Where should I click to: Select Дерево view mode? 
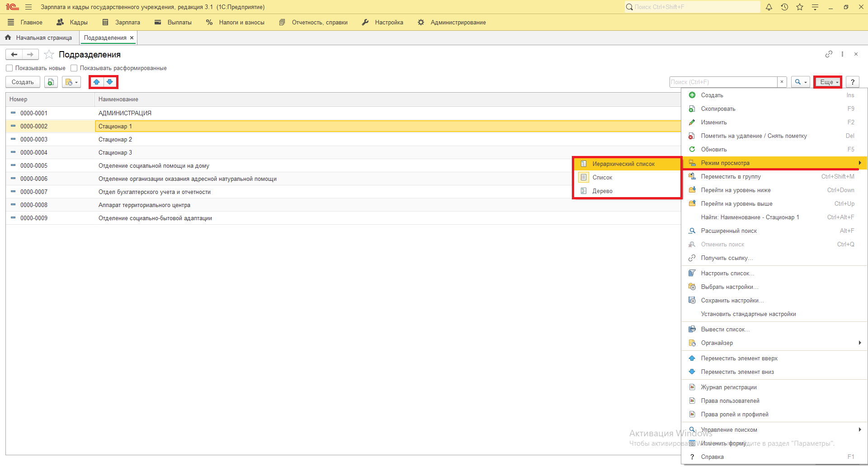[627, 191]
